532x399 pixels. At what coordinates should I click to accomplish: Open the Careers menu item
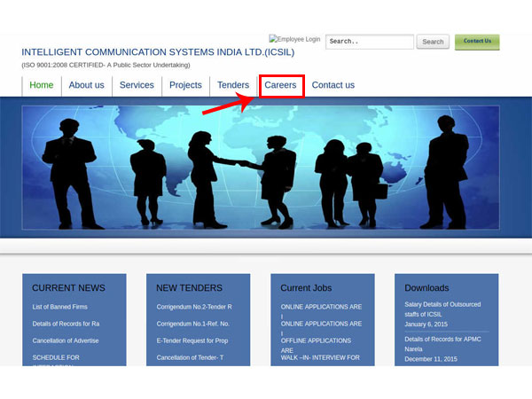click(x=280, y=85)
